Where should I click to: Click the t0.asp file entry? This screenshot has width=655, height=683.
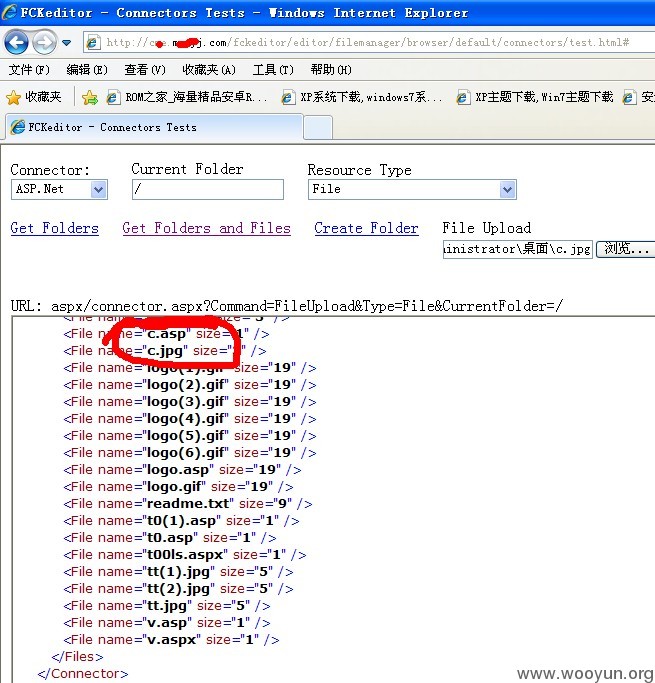(170, 538)
